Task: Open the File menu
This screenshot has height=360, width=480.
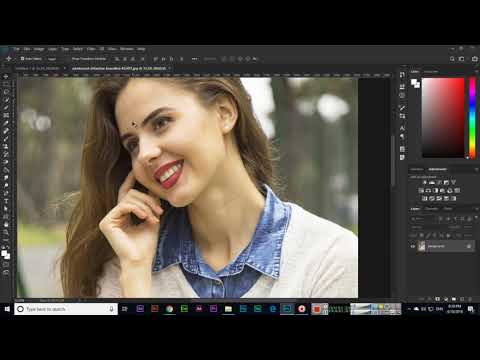Action: [x=16, y=49]
